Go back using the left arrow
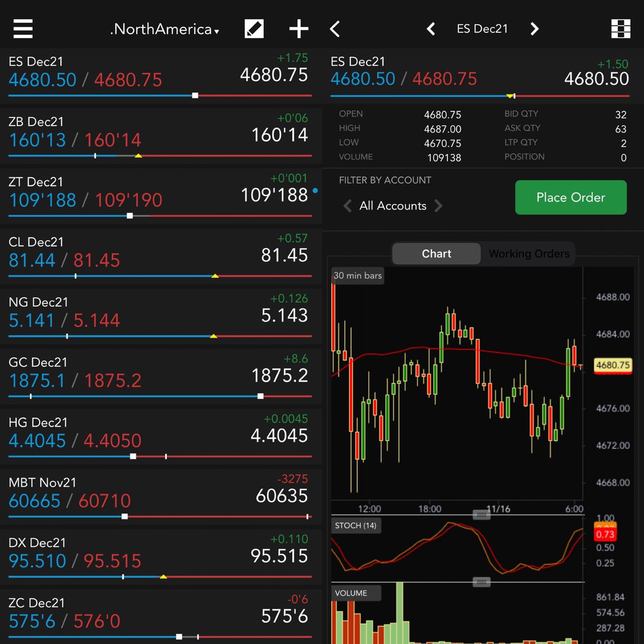The image size is (644, 644). click(335, 29)
